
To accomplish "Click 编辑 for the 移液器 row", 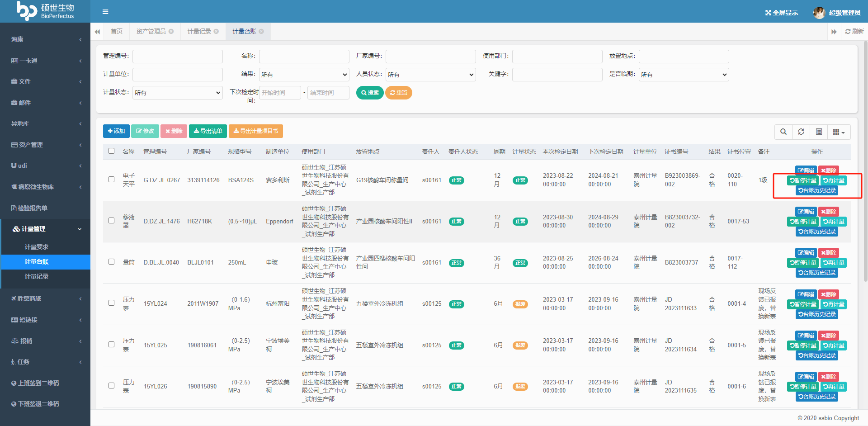I will (806, 211).
